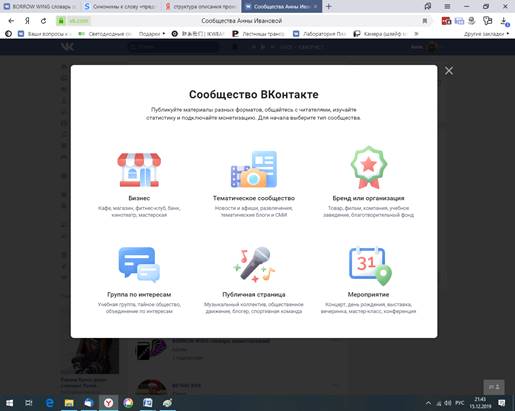Choose the Публичная страница microphone icon

[254, 264]
